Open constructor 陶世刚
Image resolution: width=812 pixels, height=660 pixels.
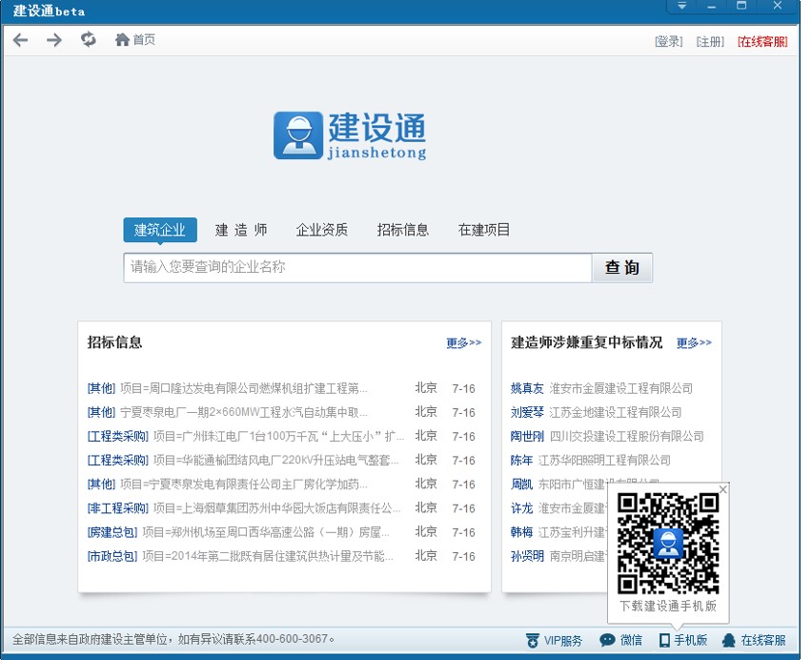coord(527,436)
